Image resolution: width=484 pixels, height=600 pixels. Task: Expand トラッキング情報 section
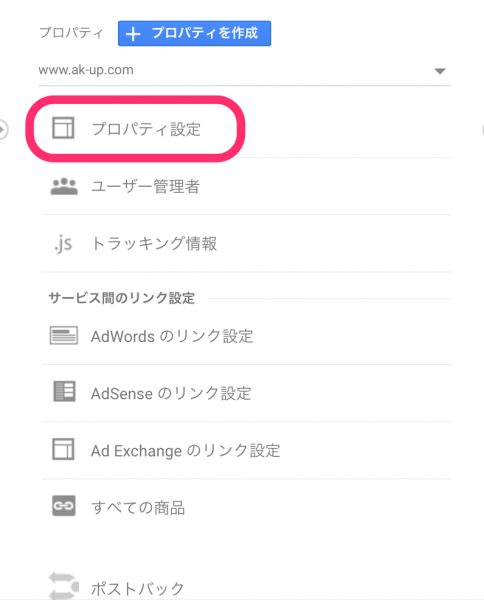(x=154, y=243)
